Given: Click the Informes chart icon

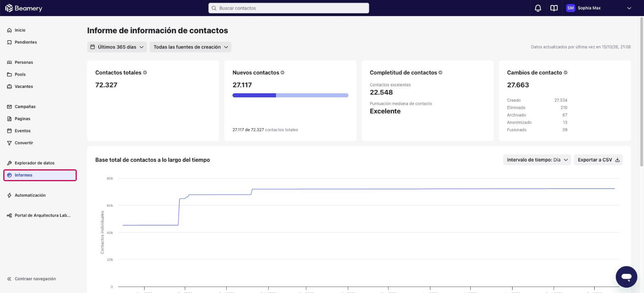Looking at the screenshot, I should (9, 175).
